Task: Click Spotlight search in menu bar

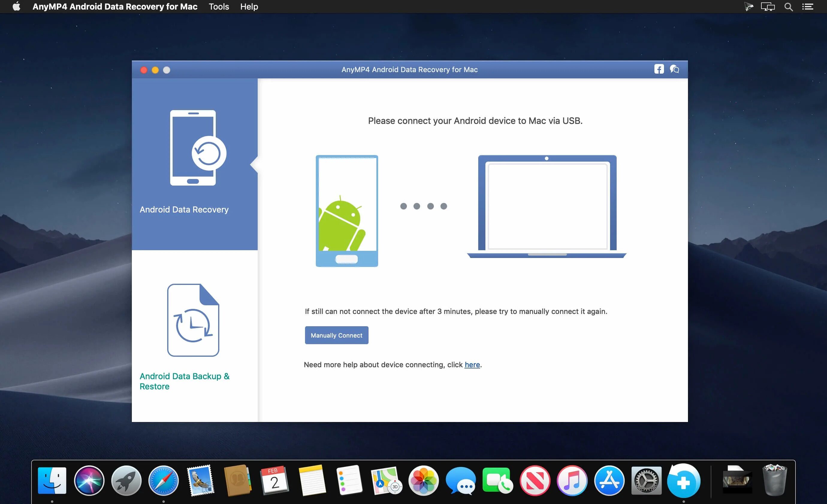Action: click(788, 7)
